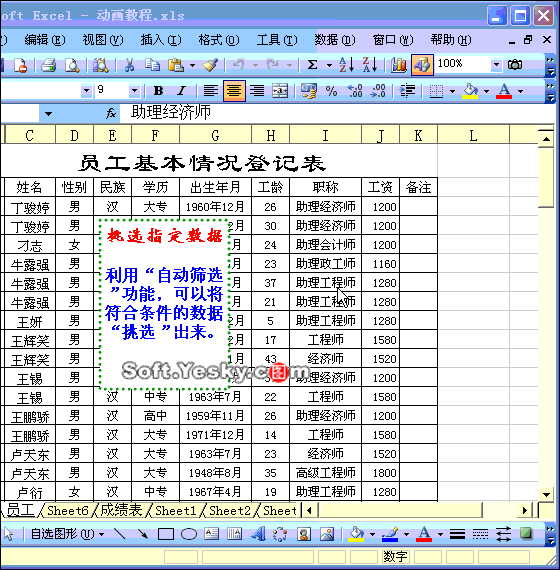Open the Chart Wizard icon
The height and width of the screenshot is (570, 560).
pyautogui.click(x=399, y=65)
